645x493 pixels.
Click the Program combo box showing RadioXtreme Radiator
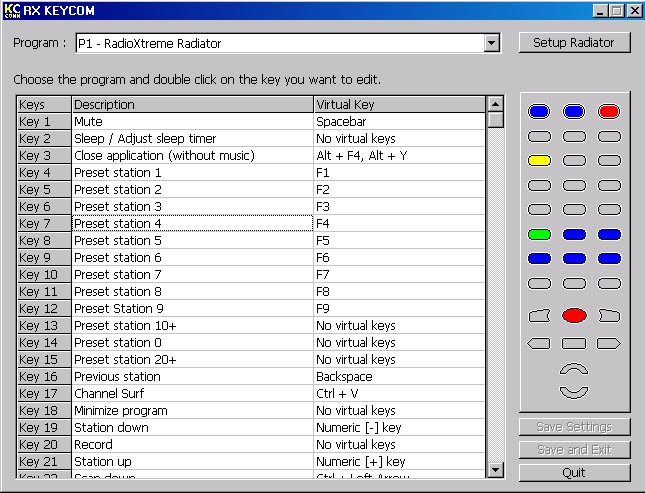pyautogui.click(x=288, y=43)
